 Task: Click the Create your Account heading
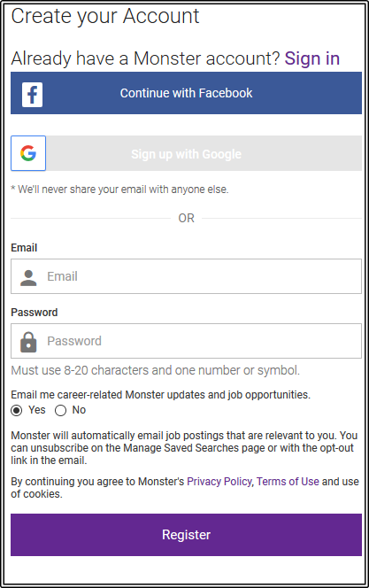(105, 17)
